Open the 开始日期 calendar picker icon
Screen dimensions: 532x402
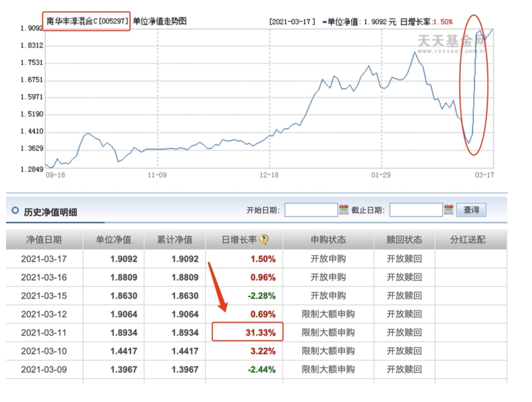pyautogui.click(x=344, y=209)
